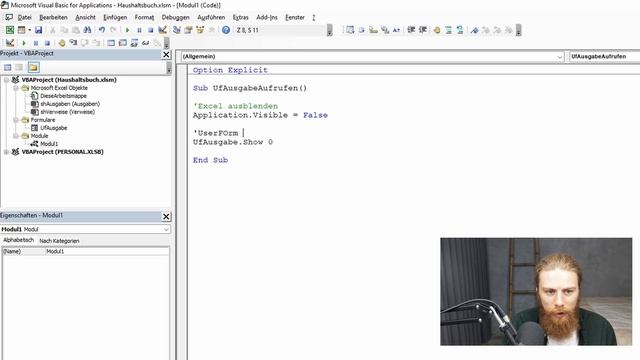Toggle Design Mode in standard toolbar

[162, 30]
